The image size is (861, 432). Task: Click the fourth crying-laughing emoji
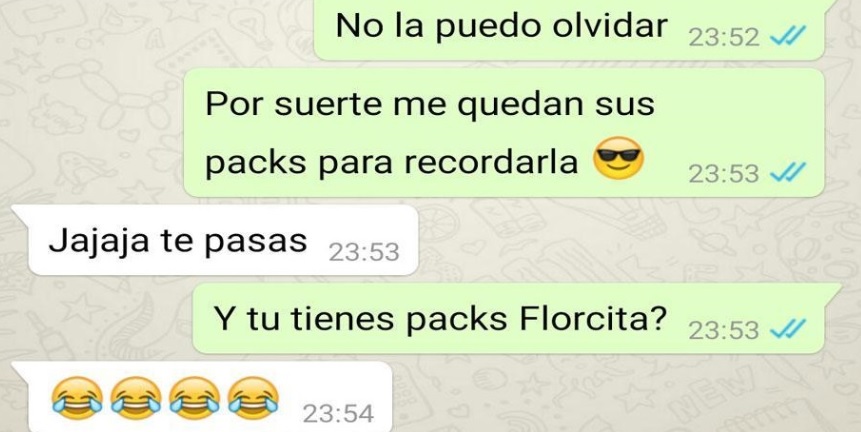point(253,395)
